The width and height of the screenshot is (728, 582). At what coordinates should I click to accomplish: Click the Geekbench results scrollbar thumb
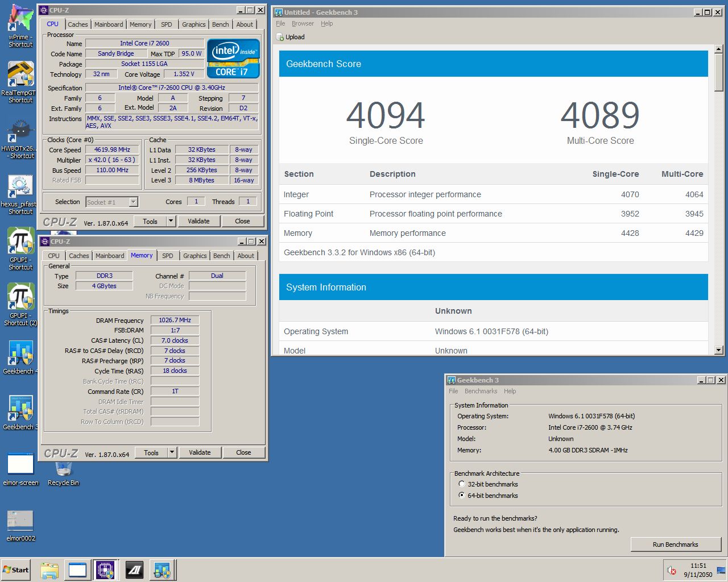[x=719, y=72]
